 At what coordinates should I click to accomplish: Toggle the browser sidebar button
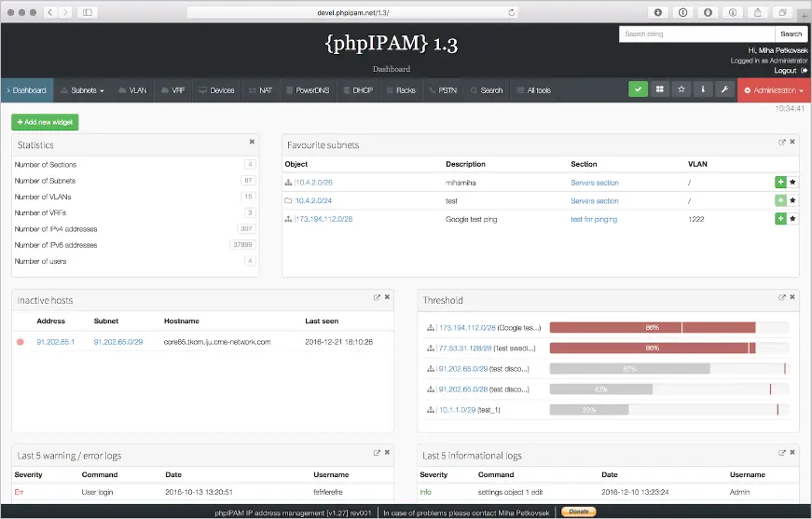(88, 12)
